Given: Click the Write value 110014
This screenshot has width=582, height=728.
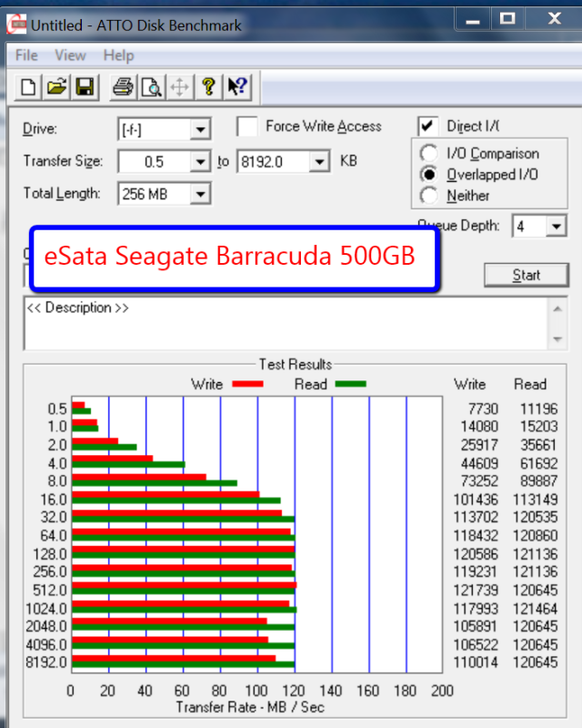Looking at the screenshot, I should coord(476,662).
